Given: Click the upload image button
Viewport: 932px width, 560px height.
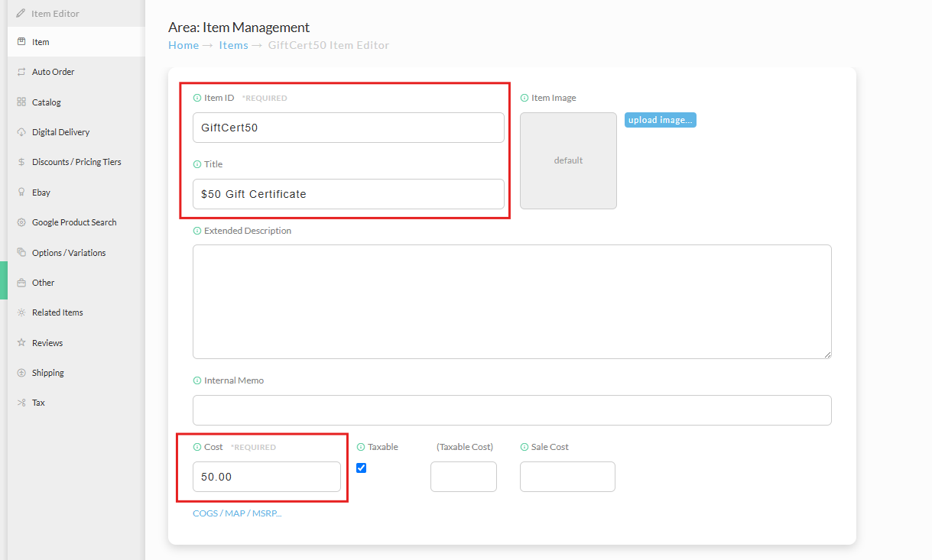Looking at the screenshot, I should (661, 120).
